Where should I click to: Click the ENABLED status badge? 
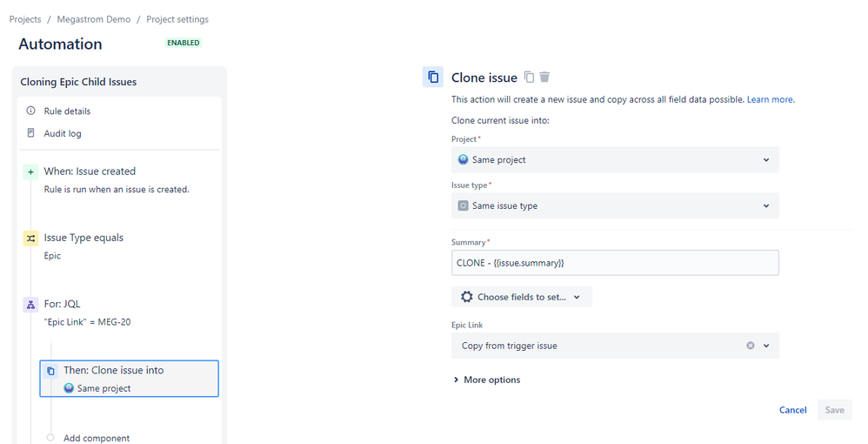(184, 43)
